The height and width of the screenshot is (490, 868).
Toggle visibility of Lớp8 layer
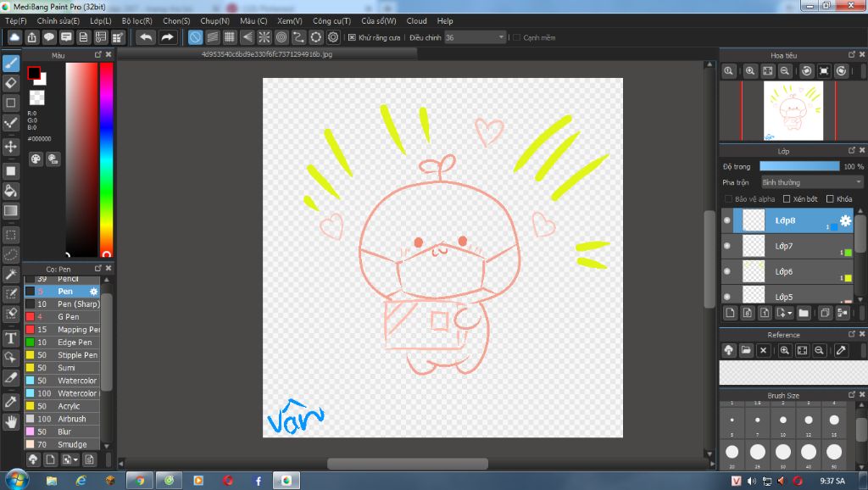coord(727,220)
